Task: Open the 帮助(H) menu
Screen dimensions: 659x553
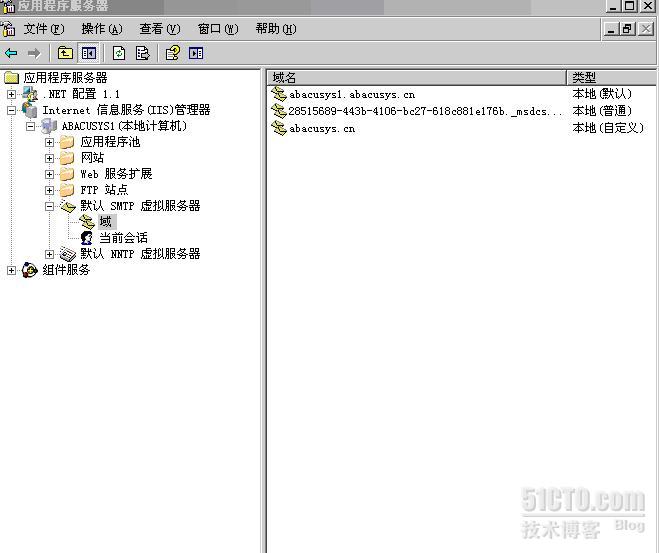Action: pos(276,29)
